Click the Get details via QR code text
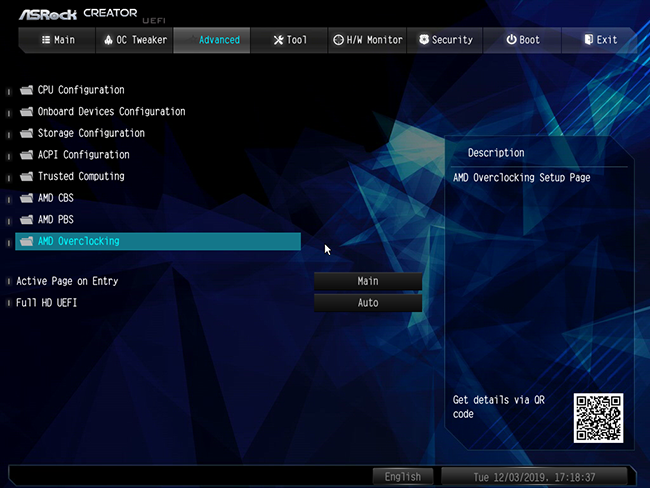The image size is (650, 488). click(x=499, y=407)
